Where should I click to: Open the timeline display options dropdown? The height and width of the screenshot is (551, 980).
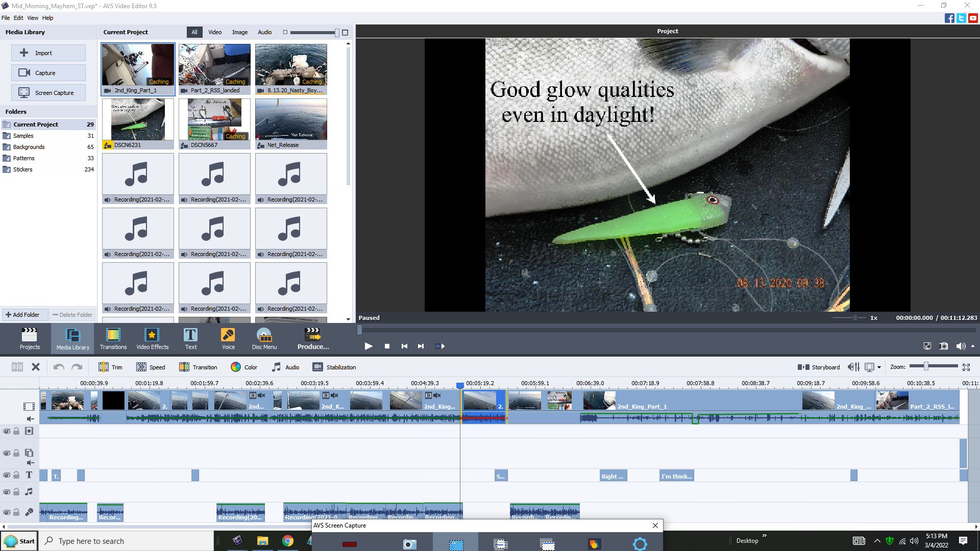point(879,367)
